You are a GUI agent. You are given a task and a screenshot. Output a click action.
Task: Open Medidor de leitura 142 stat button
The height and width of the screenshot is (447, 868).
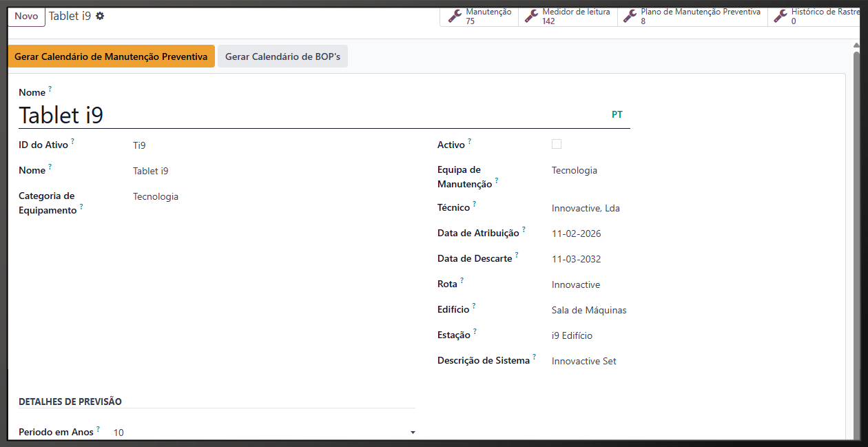coord(568,17)
